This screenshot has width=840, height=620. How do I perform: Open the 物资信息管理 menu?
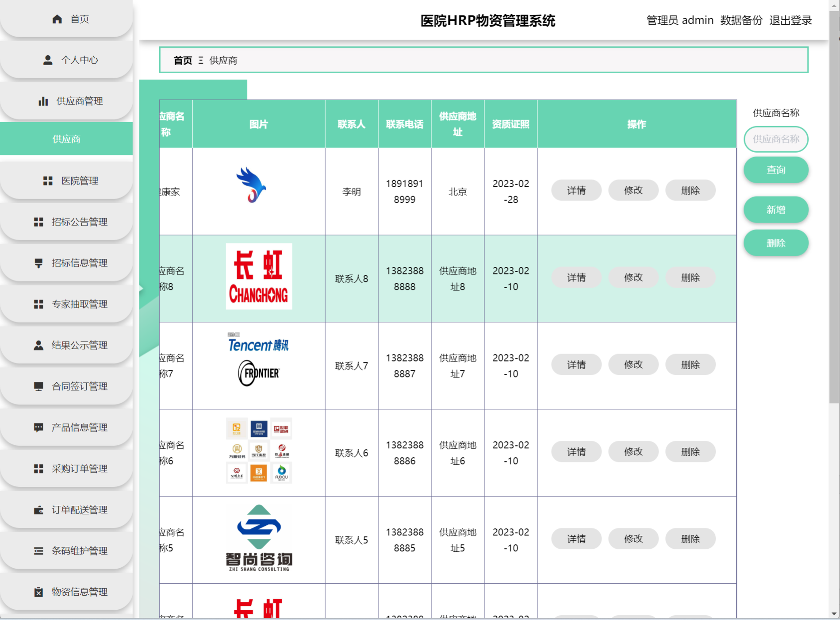click(66, 593)
